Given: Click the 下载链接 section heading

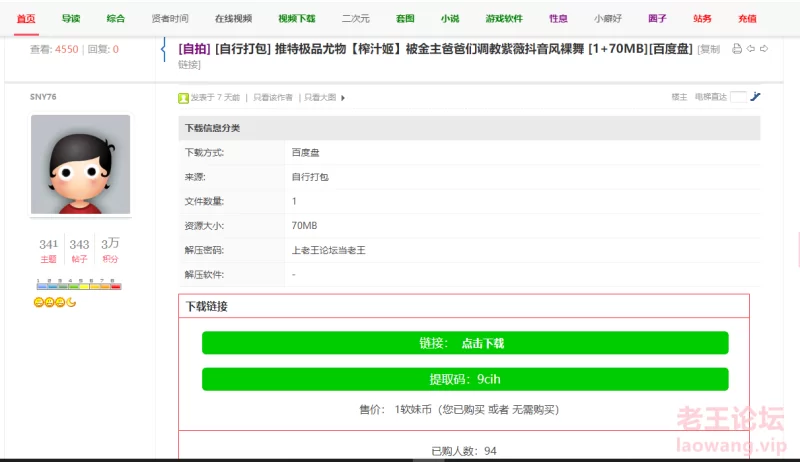Looking at the screenshot, I should pos(207,306).
